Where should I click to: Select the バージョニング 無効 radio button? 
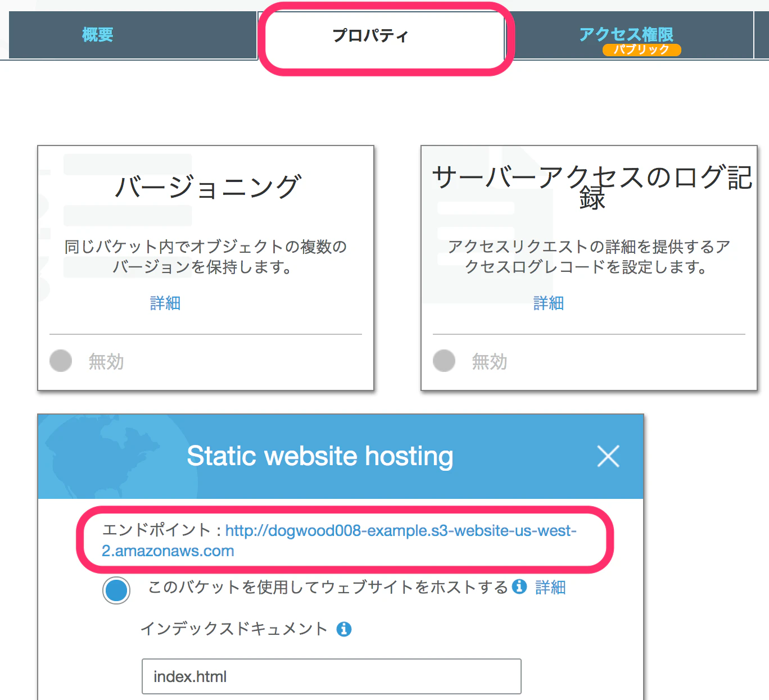coord(61,361)
